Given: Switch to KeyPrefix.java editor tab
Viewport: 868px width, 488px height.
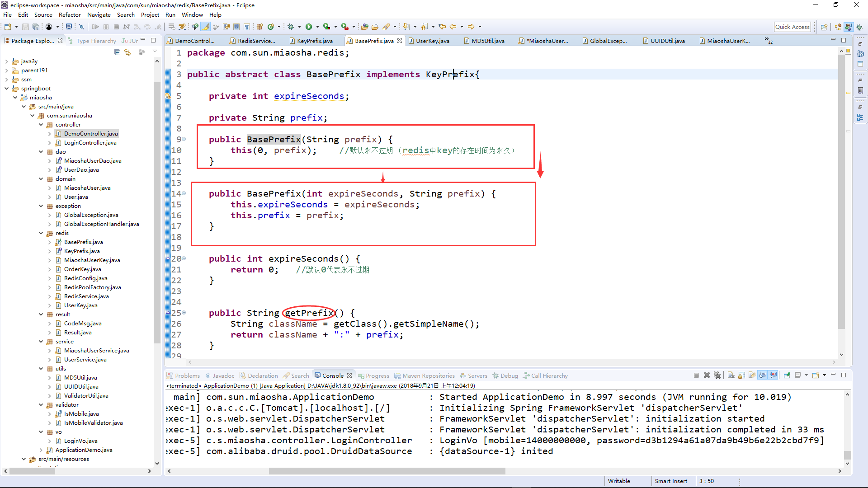Looking at the screenshot, I should click(x=314, y=41).
